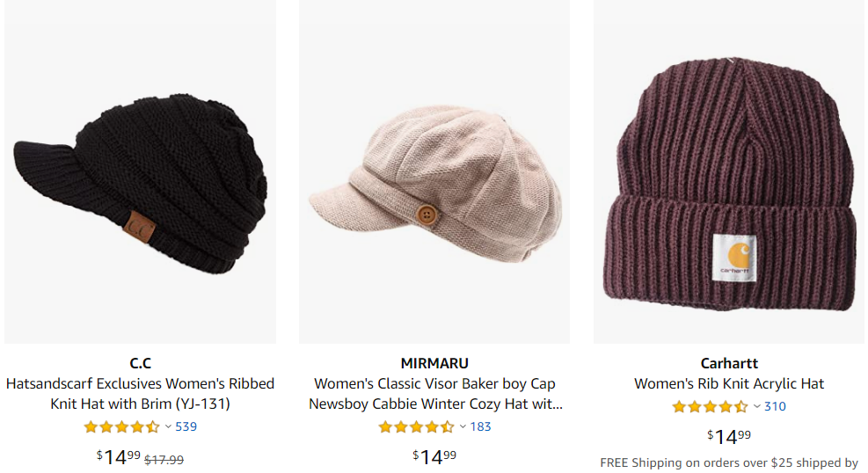Image resolution: width=868 pixels, height=473 pixels.
Task: Expand rating breakdown chevron for Carhartt hat
Action: [756, 407]
